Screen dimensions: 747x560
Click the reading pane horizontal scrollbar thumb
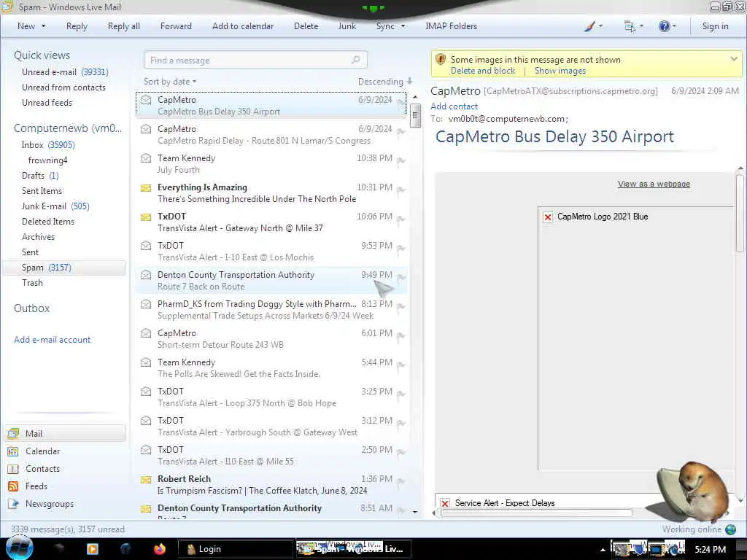(x=536, y=513)
